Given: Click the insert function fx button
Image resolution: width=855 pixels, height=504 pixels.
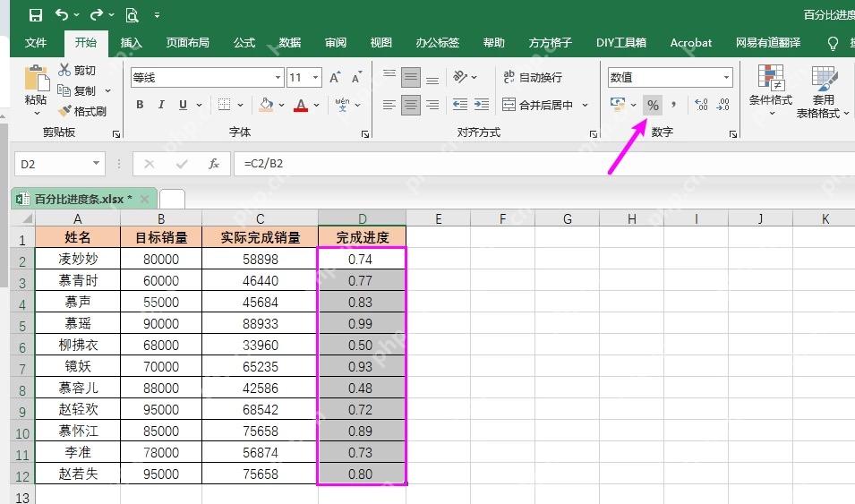Looking at the screenshot, I should pyautogui.click(x=214, y=164).
